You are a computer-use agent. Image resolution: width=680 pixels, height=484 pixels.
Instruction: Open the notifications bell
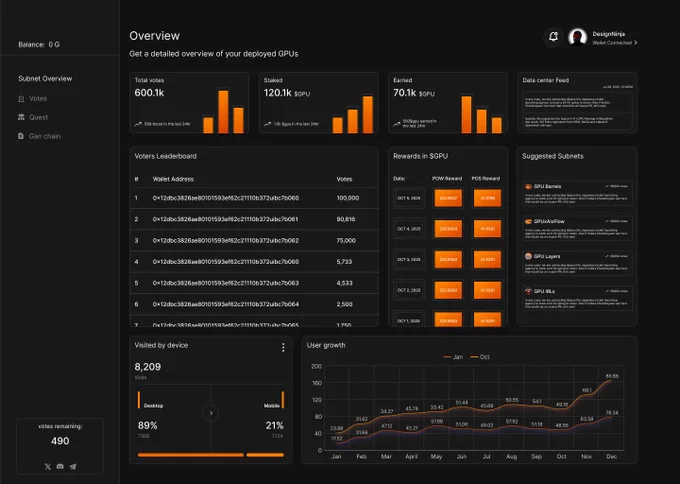click(x=553, y=37)
